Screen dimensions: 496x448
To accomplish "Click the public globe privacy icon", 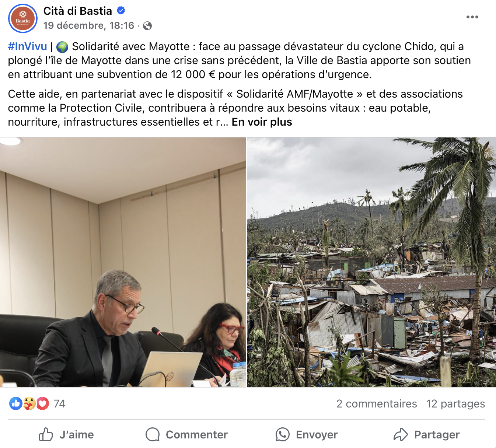I will pos(147,26).
